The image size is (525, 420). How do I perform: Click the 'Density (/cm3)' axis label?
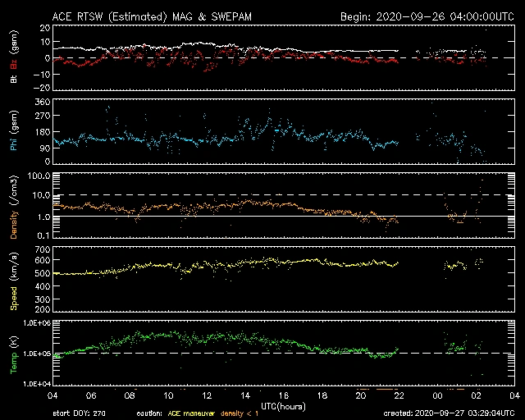[x=14, y=207]
